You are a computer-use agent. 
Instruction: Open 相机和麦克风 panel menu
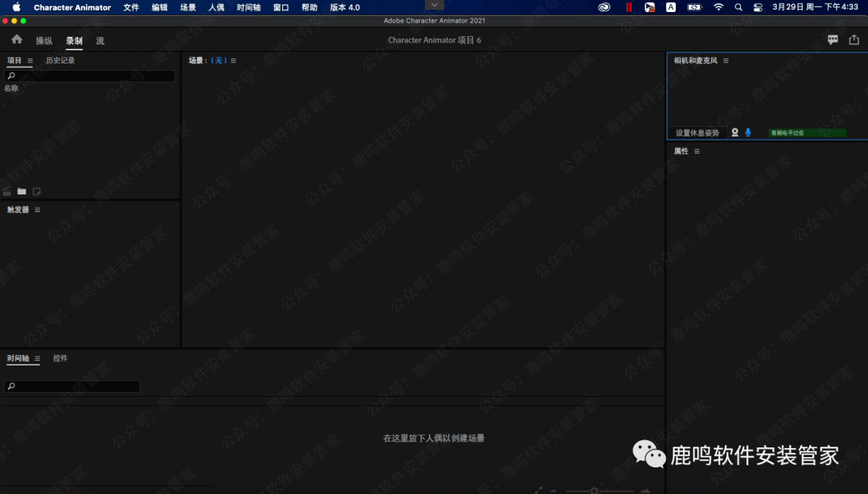click(x=726, y=61)
